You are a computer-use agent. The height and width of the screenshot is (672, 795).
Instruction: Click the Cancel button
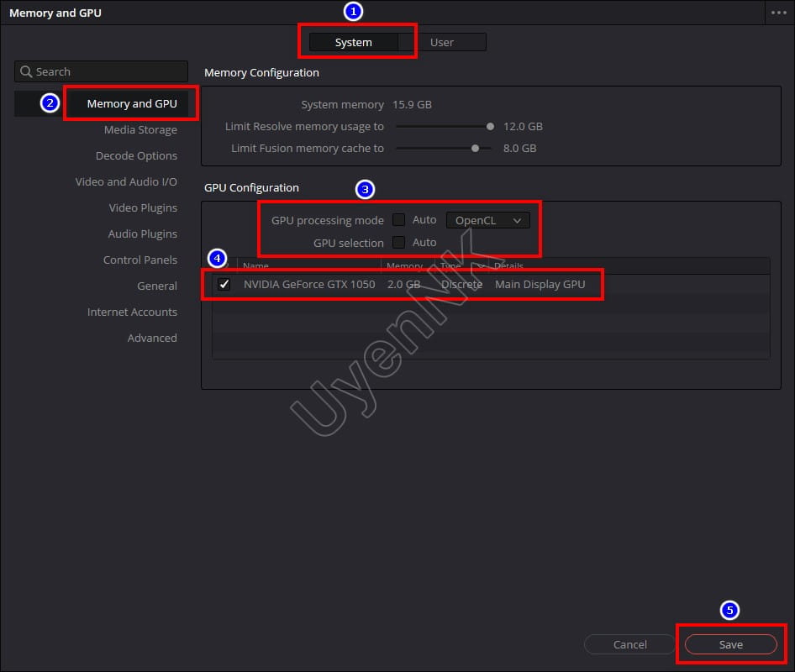point(629,644)
